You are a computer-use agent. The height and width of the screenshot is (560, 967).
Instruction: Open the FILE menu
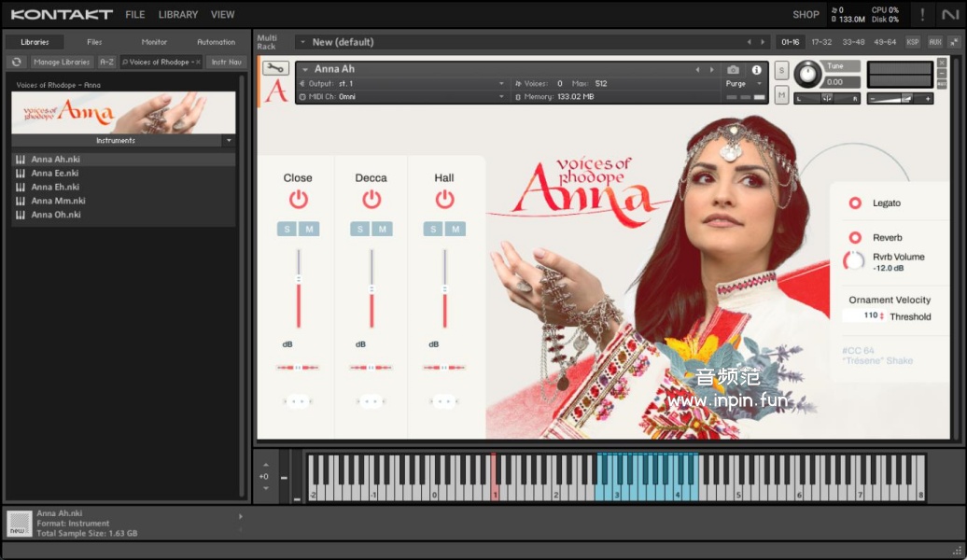coord(135,14)
